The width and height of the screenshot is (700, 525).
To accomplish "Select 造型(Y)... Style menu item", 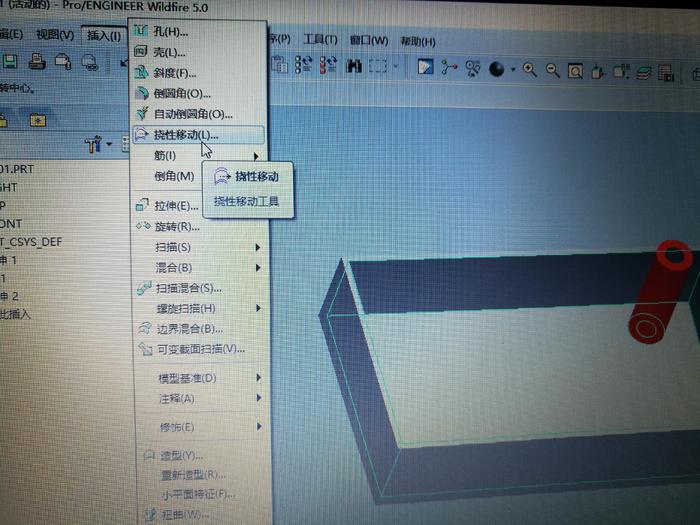I will pos(204,455).
